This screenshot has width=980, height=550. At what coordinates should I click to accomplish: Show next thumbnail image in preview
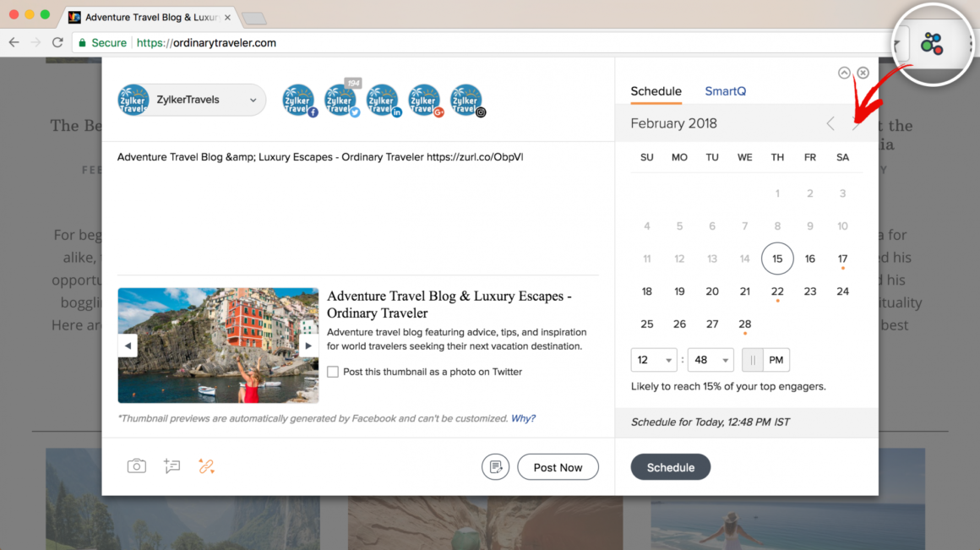308,346
